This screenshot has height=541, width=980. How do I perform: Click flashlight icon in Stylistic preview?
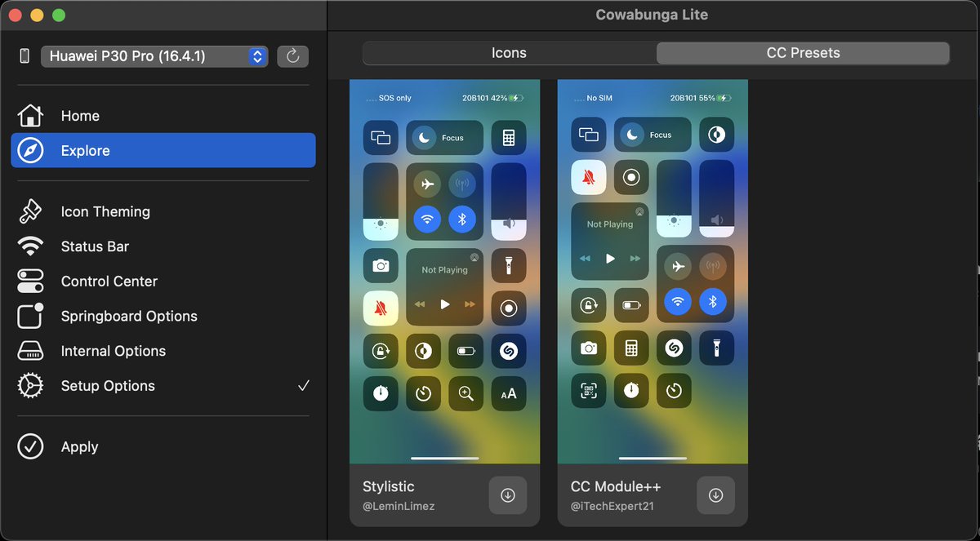(x=509, y=265)
